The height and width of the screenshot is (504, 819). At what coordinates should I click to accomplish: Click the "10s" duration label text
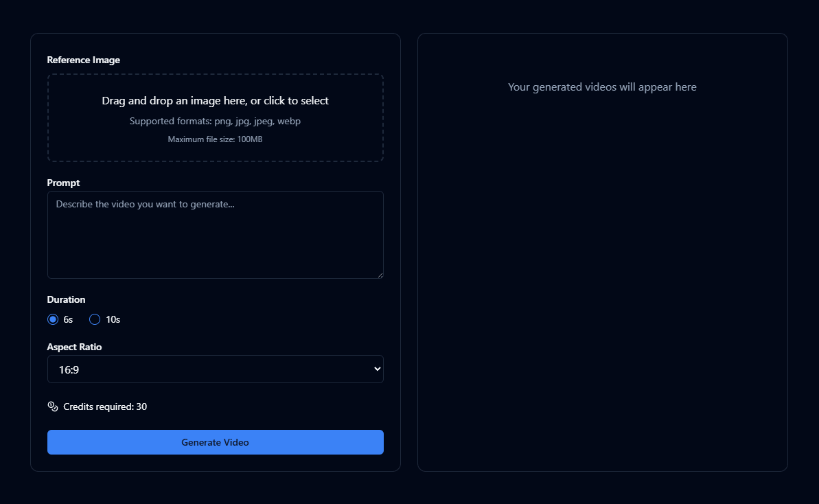pos(113,319)
